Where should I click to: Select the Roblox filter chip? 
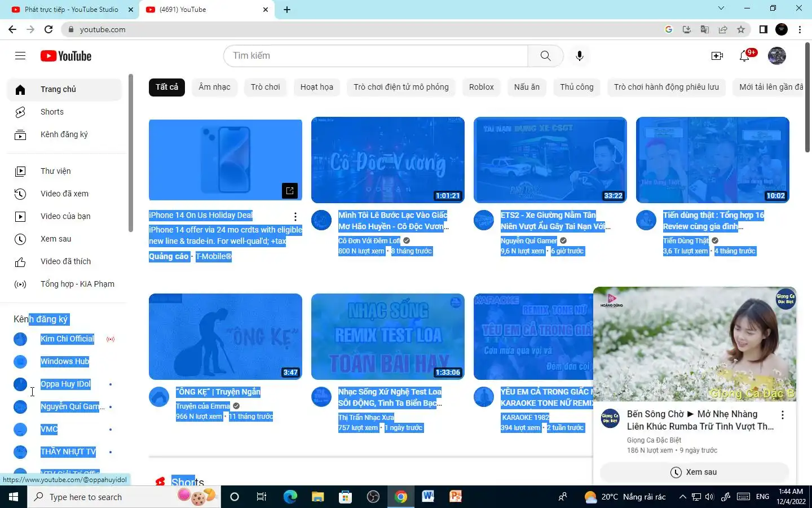pyautogui.click(x=482, y=87)
